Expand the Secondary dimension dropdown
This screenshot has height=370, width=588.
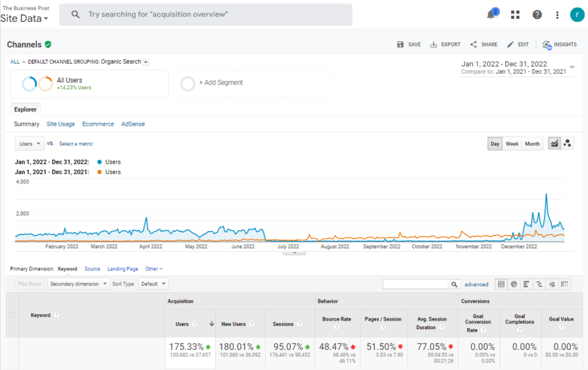(79, 284)
